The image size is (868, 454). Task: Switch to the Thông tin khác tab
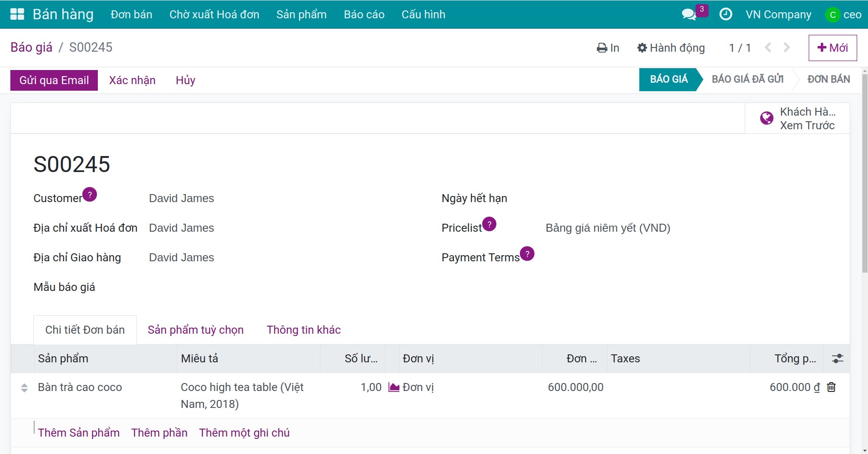[303, 330]
